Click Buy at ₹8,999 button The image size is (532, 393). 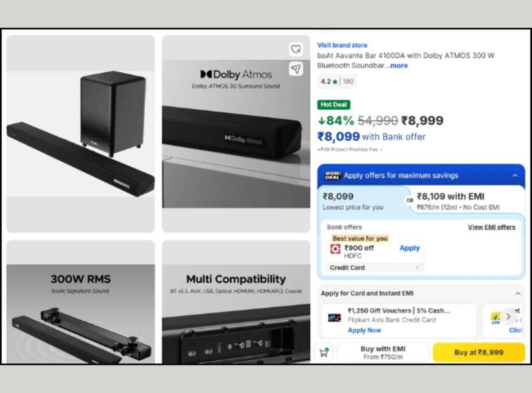[478, 352]
